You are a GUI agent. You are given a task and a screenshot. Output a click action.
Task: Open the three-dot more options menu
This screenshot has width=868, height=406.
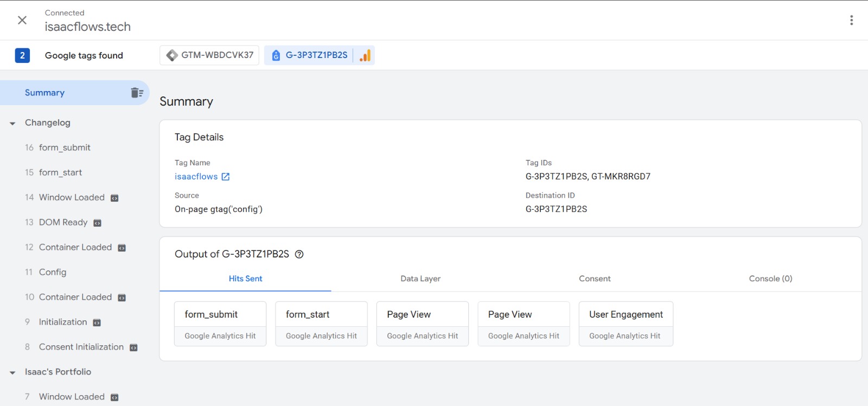(851, 20)
